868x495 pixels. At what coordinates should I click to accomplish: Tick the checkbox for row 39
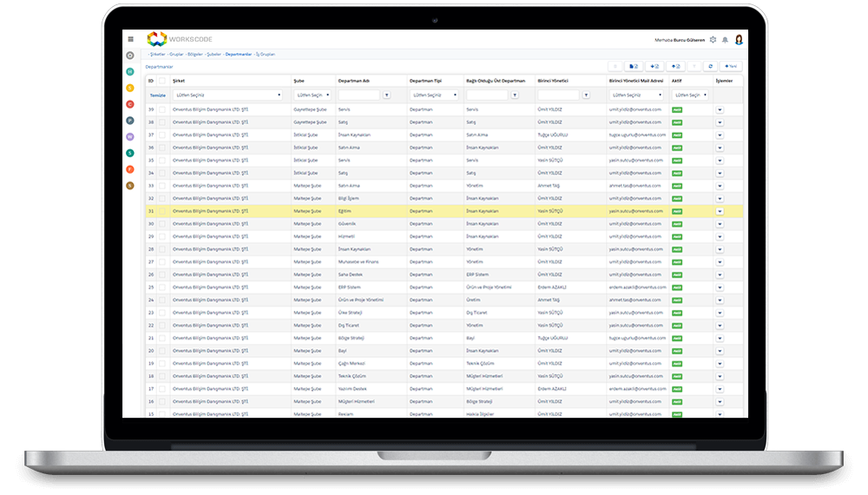pyautogui.click(x=162, y=109)
